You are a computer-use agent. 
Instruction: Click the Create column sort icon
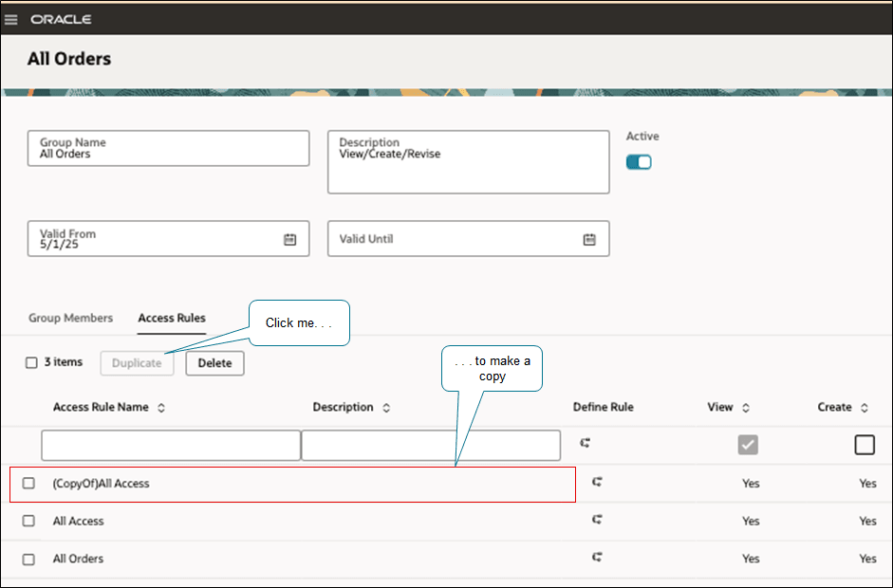pyautogui.click(x=865, y=407)
